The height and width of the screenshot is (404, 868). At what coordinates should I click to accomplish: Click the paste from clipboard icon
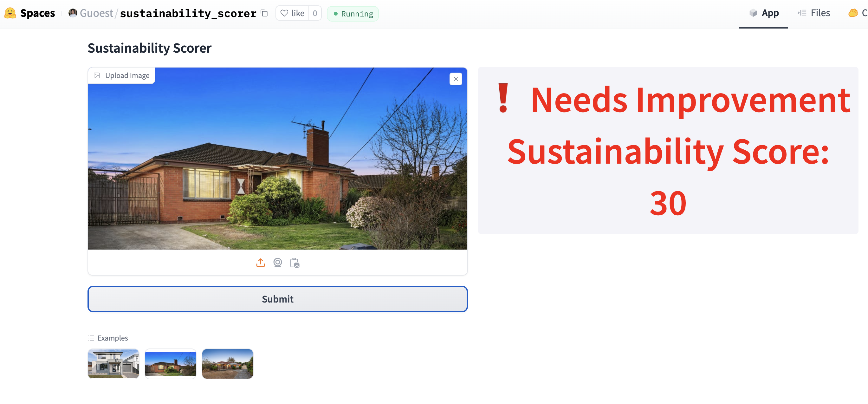pyautogui.click(x=295, y=263)
